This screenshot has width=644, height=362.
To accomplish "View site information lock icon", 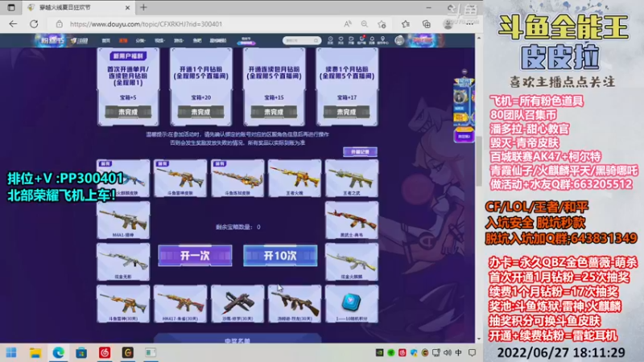I will click(60, 24).
